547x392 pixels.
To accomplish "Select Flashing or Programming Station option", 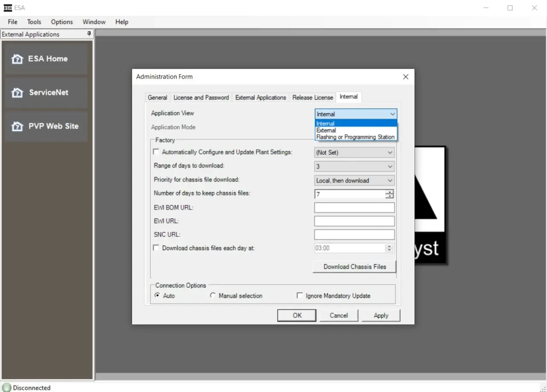I will (355, 137).
